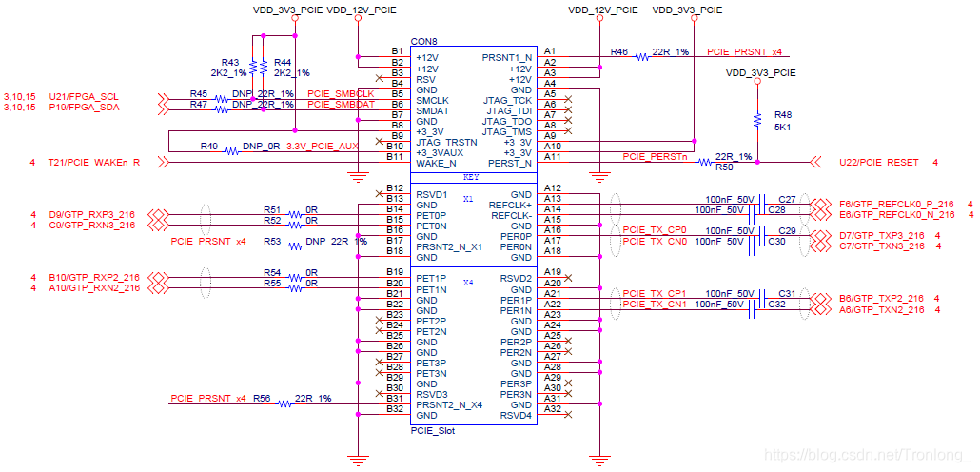Viewport: 980px width, 472px height.
Task: Select the R55 resistor designator
Action: (x=272, y=284)
